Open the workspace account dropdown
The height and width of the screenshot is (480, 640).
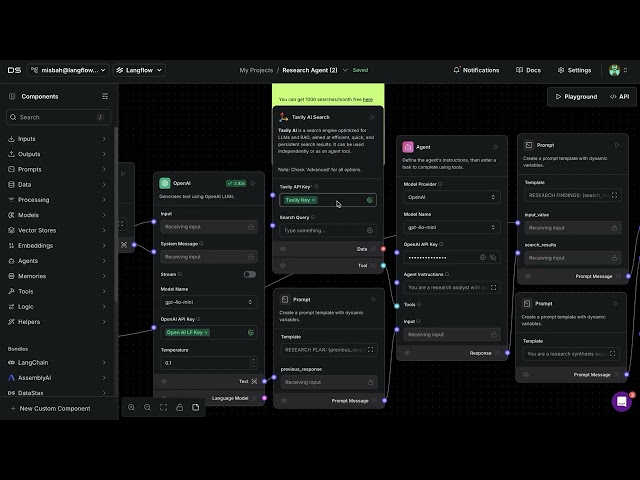pyautogui.click(x=68, y=70)
